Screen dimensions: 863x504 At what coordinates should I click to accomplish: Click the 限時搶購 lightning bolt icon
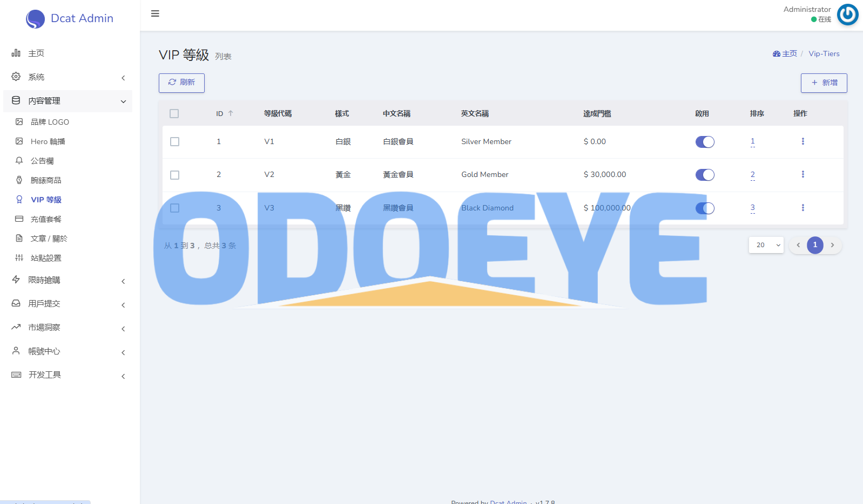point(16,280)
